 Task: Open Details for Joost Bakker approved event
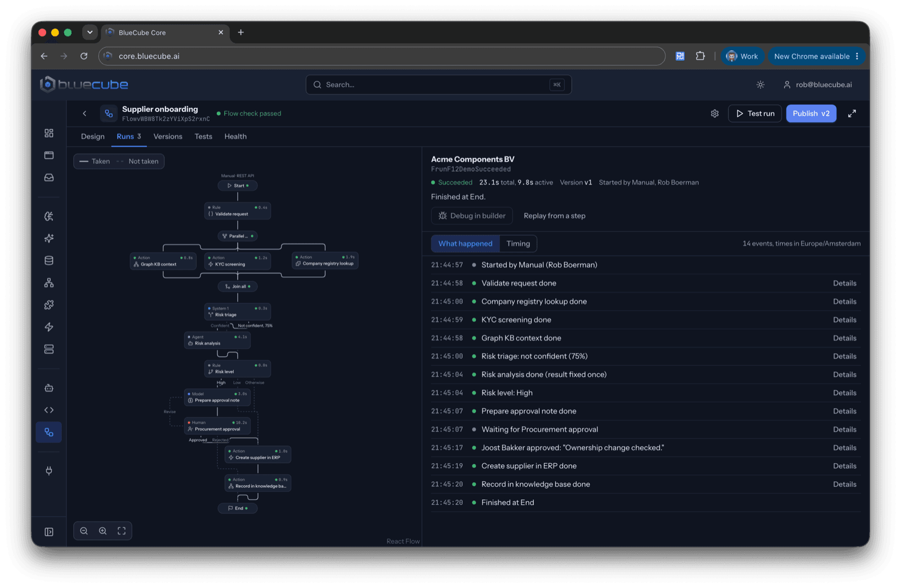coord(845,448)
